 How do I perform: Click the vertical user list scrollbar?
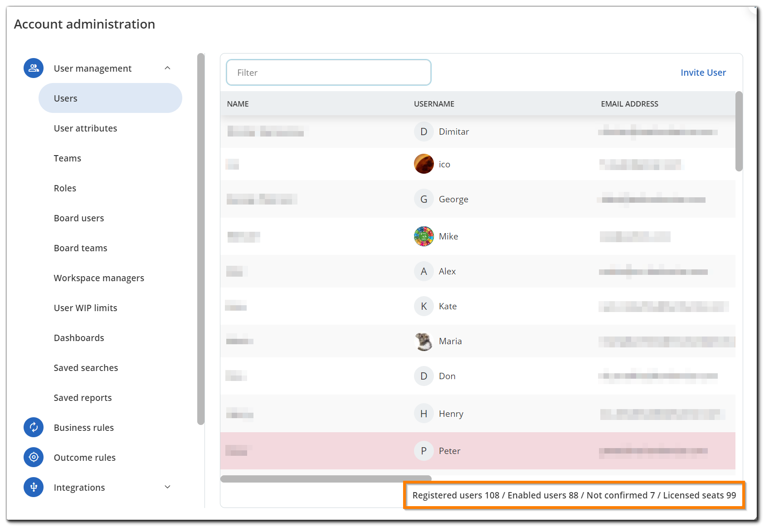pyautogui.click(x=739, y=132)
